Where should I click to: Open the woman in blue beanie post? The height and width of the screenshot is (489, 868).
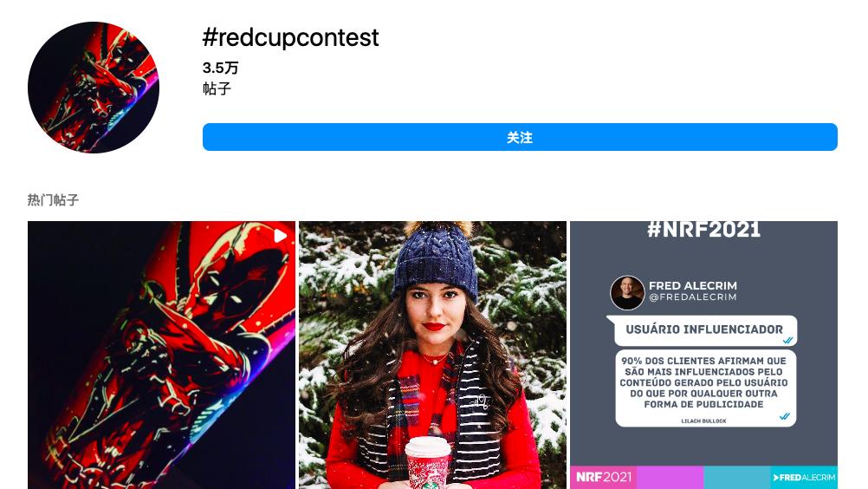(x=432, y=355)
